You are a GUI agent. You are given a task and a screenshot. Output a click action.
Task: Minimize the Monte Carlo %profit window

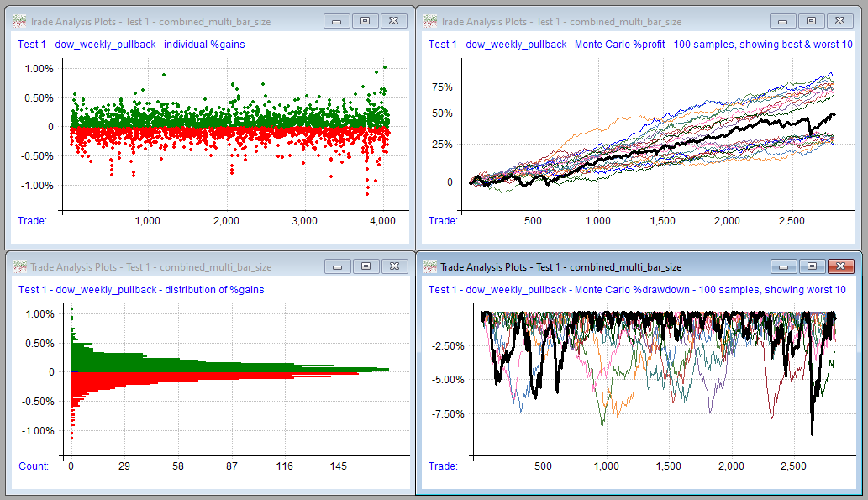pyautogui.click(x=783, y=21)
